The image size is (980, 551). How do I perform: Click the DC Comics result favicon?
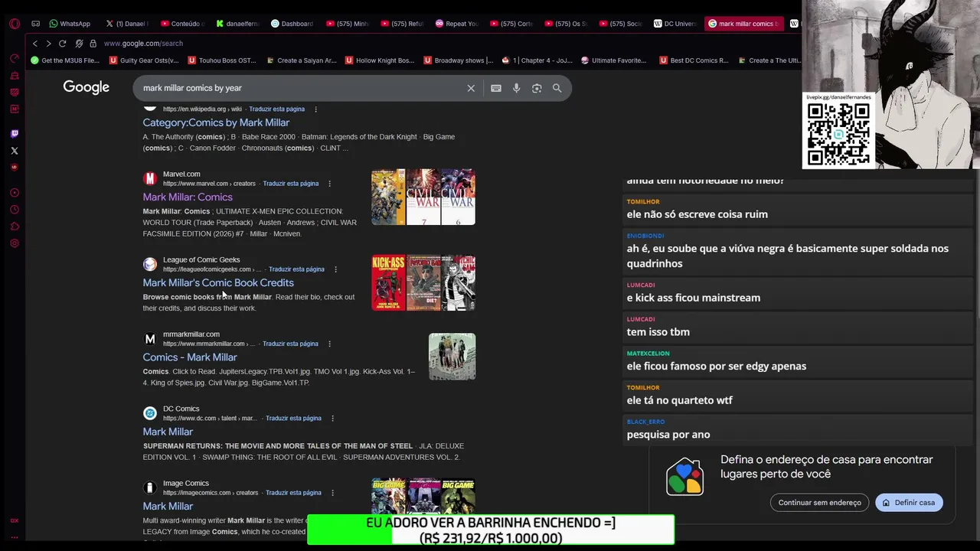point(150,413)
